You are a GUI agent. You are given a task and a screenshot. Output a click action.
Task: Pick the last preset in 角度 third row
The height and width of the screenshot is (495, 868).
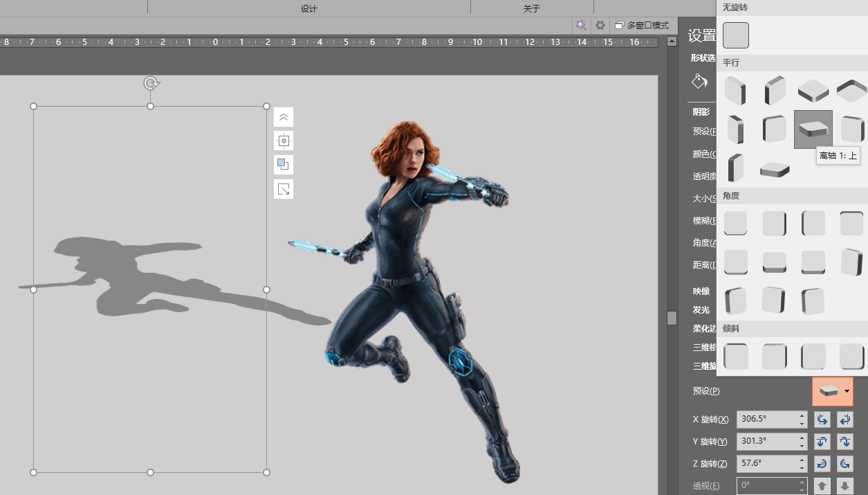[813, 301]
